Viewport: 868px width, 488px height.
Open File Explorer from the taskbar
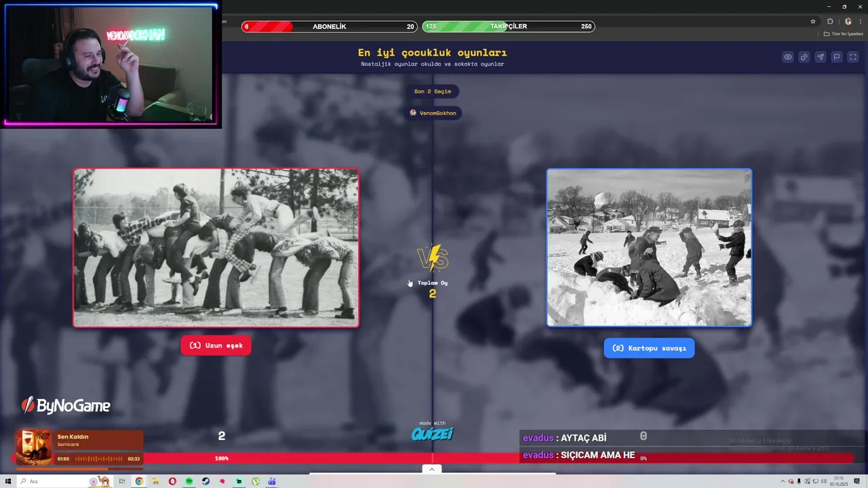(x=155, y=481)
